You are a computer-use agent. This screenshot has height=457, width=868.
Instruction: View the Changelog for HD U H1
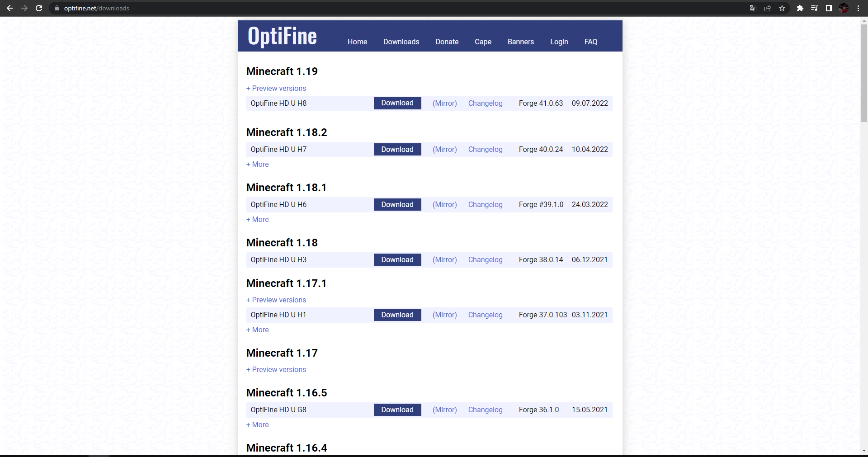tap(486, 315)
